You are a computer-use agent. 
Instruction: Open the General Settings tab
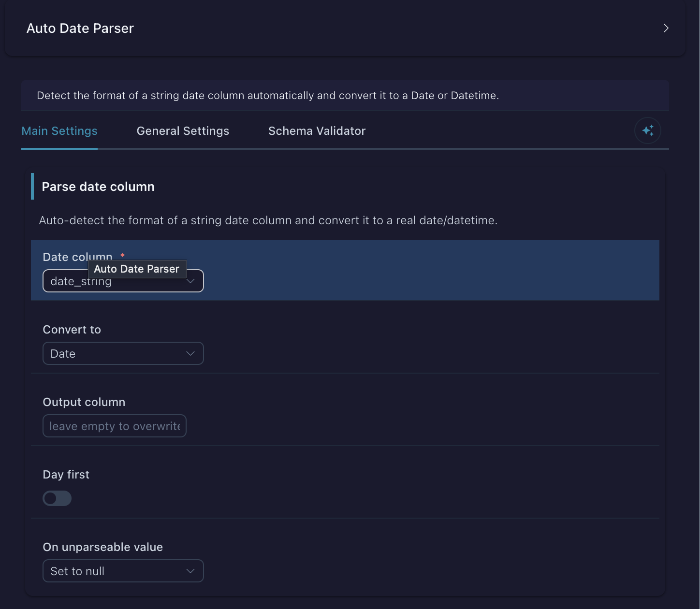pyautogui.click(x=183, y=131)
